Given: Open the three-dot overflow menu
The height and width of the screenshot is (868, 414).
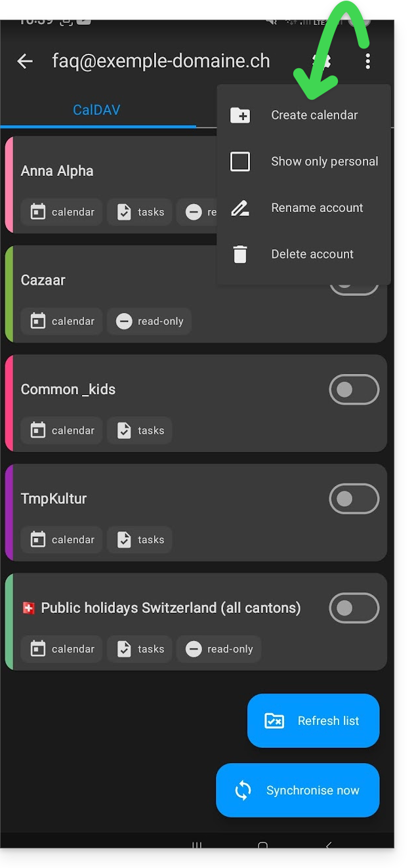Looking at the screenshot, I should [367, 62].
